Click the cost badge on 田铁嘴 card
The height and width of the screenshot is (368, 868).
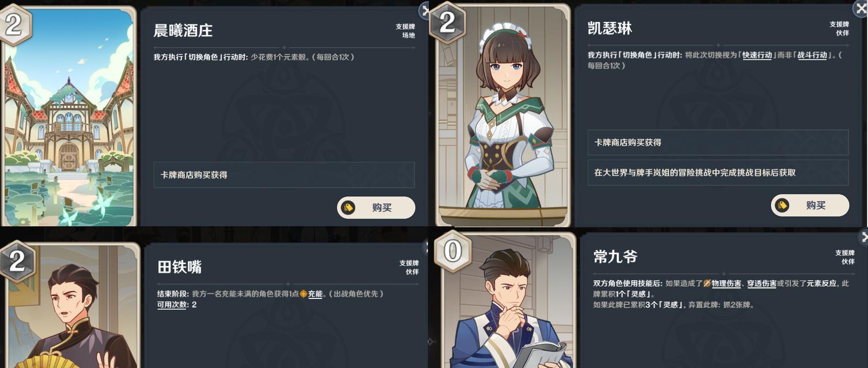click(x=17, y=262)
